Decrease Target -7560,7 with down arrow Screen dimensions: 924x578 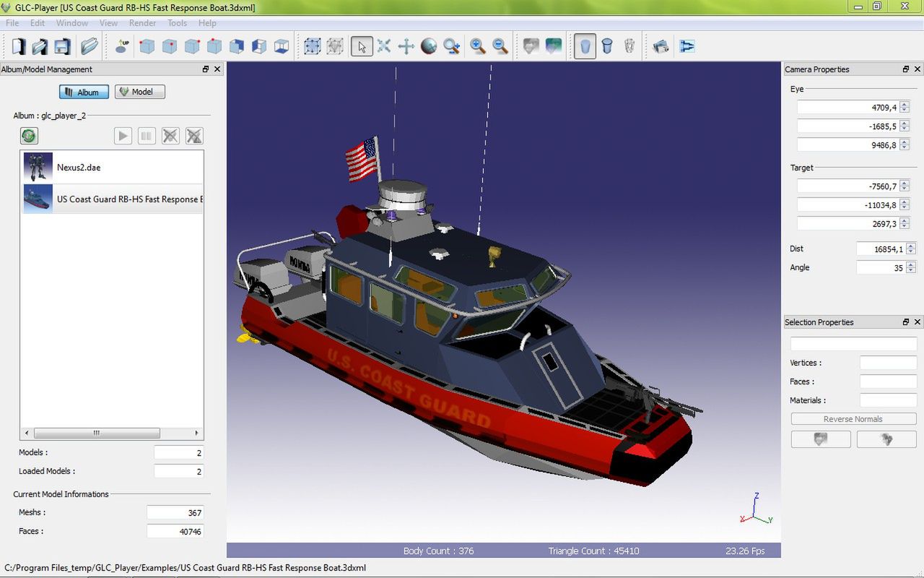[905, 189]
